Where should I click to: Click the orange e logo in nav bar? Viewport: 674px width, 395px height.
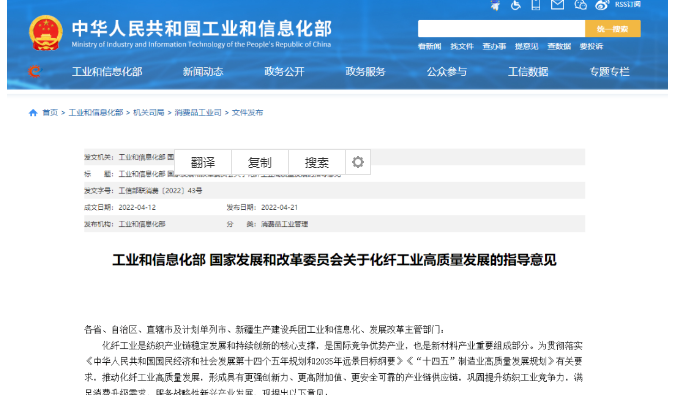pos(34,71)
